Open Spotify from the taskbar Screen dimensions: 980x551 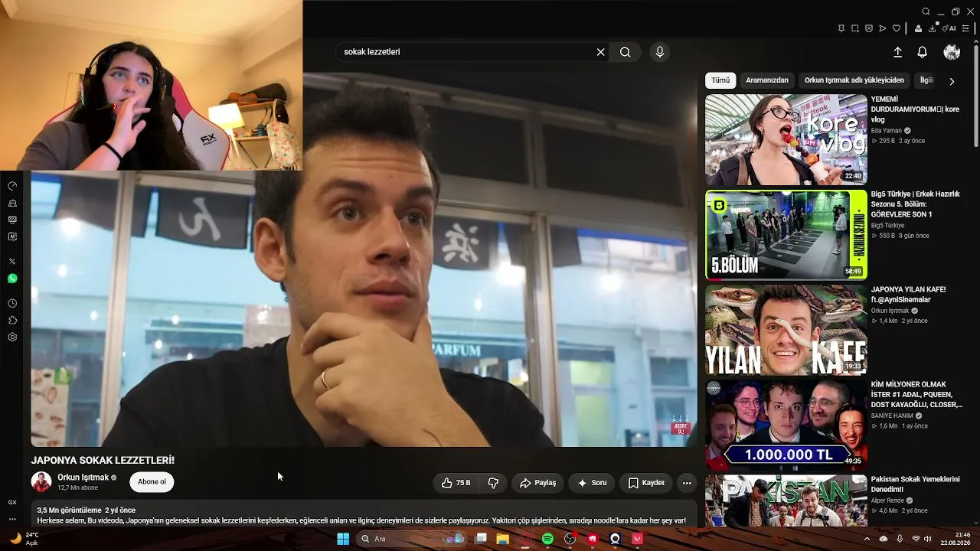pyautogui.click(x=547, y=539)
